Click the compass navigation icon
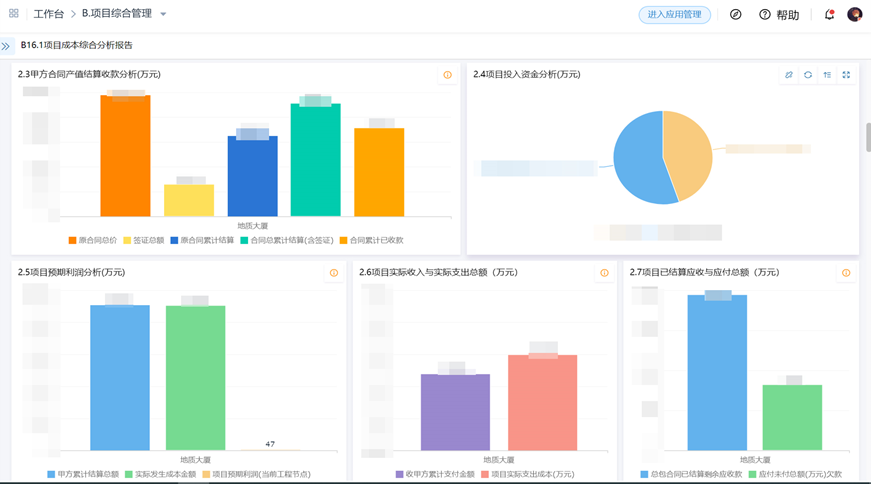Image resolution: width=871 pixels, height=484 pixels. click(735, 15)
